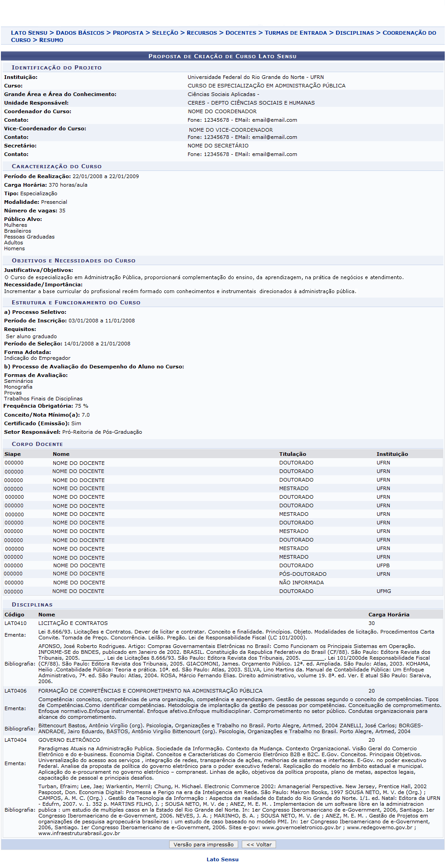This screenshot has height=868, width=447.
Task: Click Período de Inscrição dates line
Action: click(x=69, y=321)
